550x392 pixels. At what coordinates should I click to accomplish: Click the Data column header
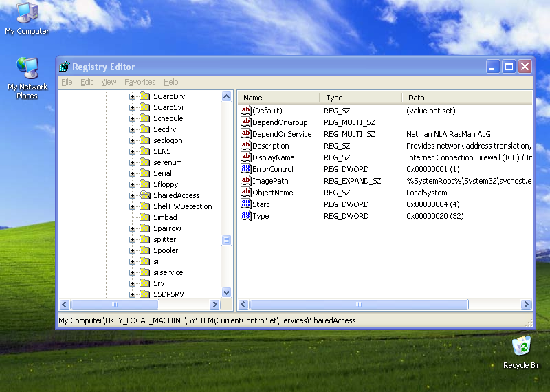click(467, 98)
